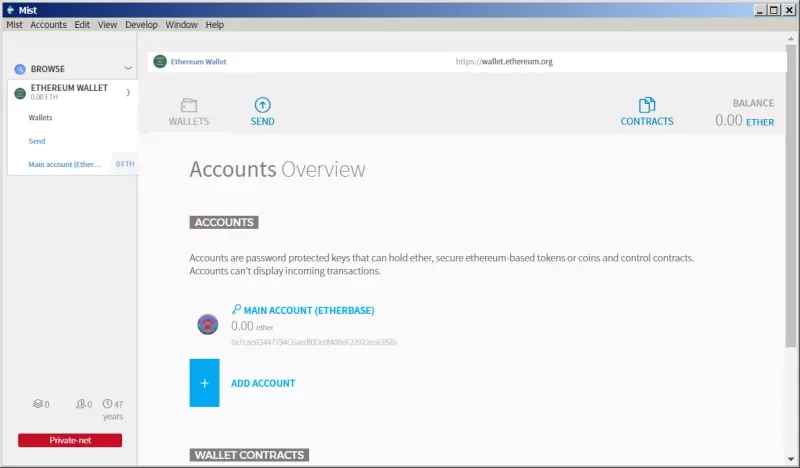The height and width of the screenshot is (468, 800).
Task: Click the Ethereum Wallet green sidebar icon
Action: (x=20, y=93)
